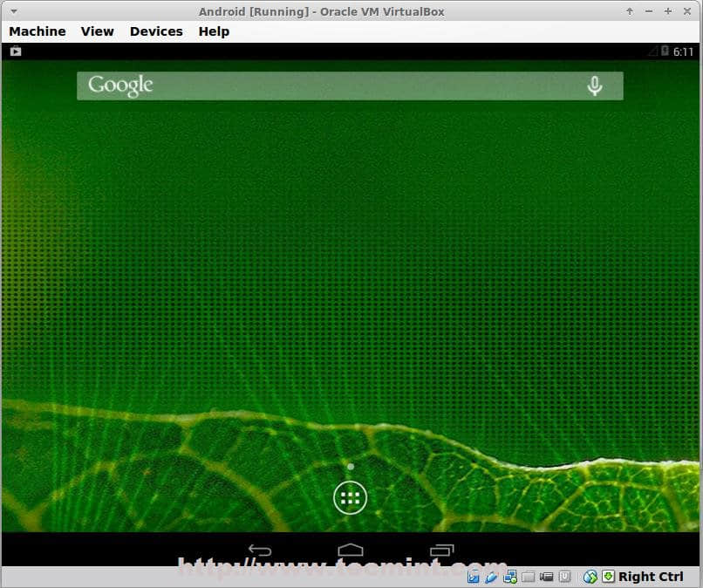Click the network adapter status icon
This screenshot has width=703, height=588.
(x=510, y=577)
